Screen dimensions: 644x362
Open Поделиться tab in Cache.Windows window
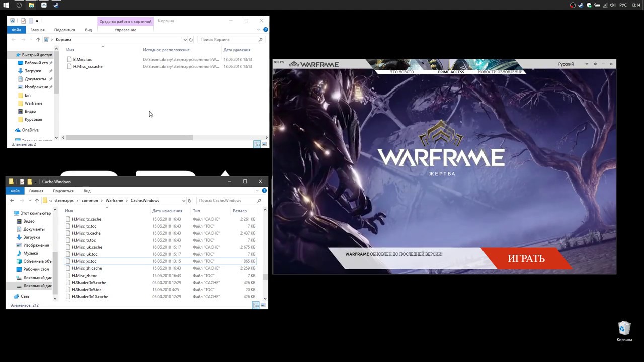point(63,191)
